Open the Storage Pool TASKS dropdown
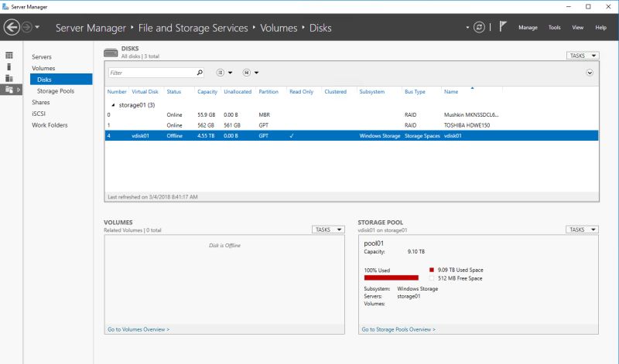Screen dimensions: 619x364 point(583,230)
